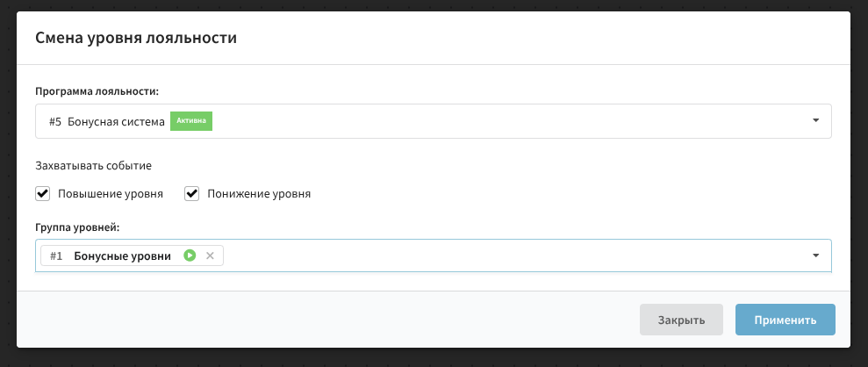
Task: Click the Понижение уровня label text
Action: pyautogui.click(x=259, y=193)
